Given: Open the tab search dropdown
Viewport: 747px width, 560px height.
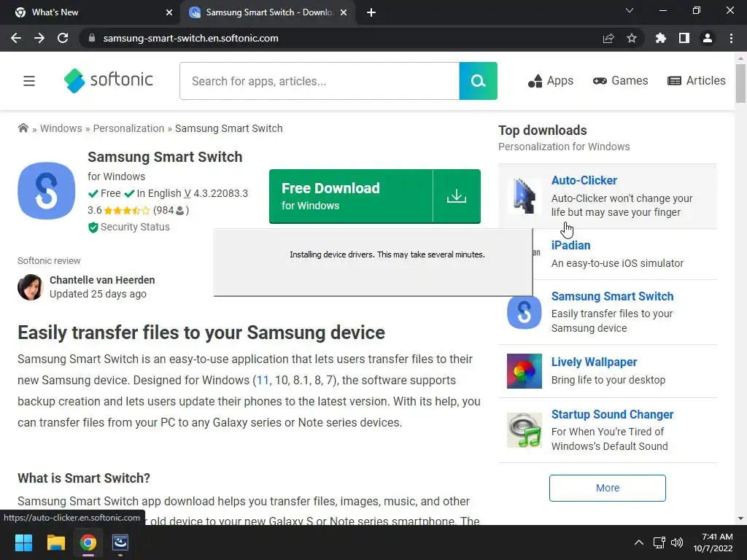Looking at the screenshot, I should [x=630, y=10].
